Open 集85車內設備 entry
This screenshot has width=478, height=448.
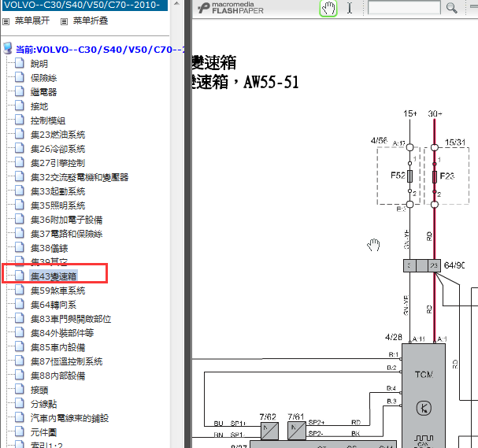click(57, 347)
